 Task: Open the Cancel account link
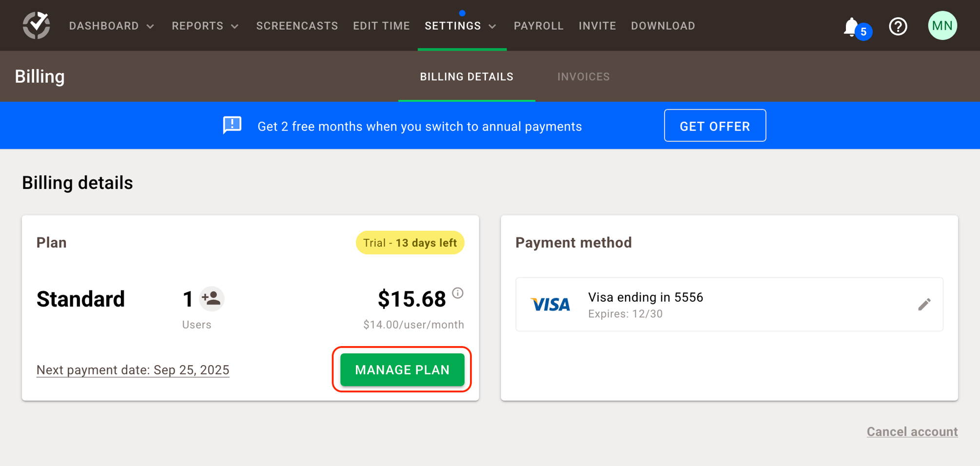click(912, 431)
